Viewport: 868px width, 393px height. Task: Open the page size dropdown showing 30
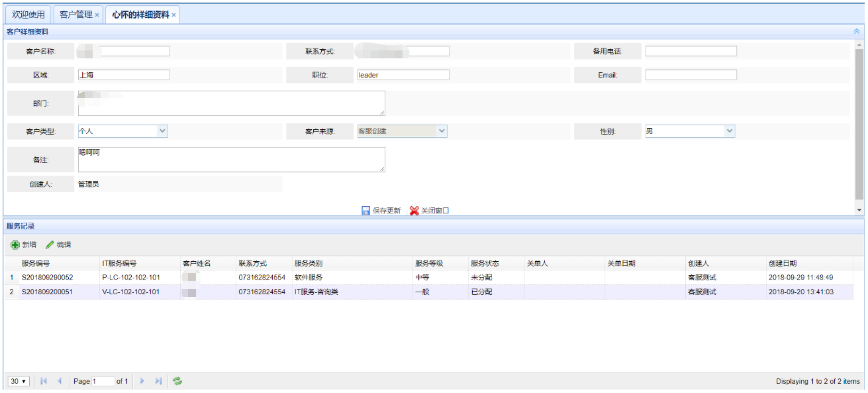19,382
